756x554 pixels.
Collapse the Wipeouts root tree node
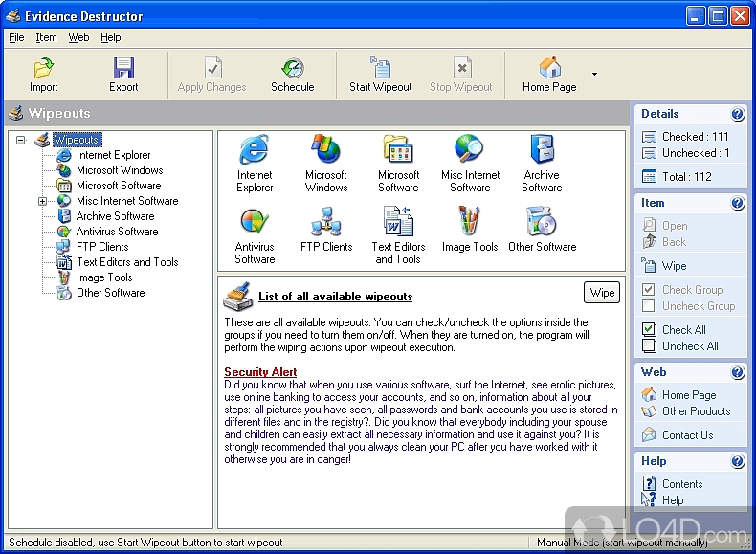tap(20, 140)
